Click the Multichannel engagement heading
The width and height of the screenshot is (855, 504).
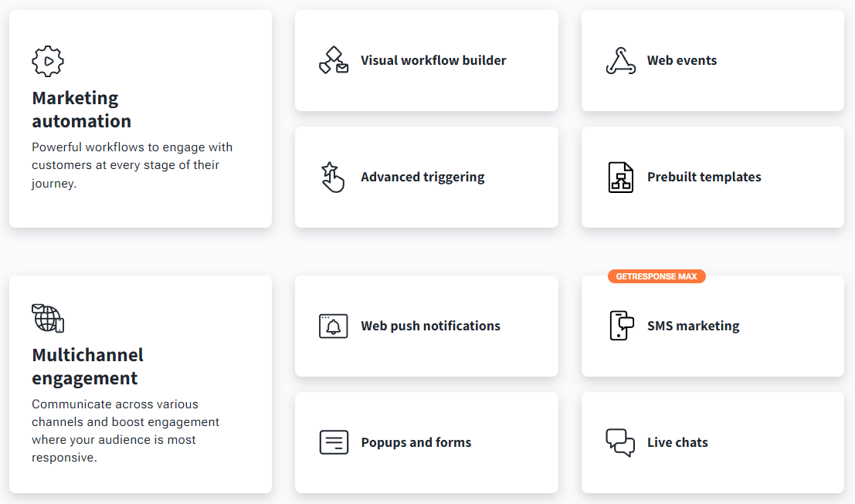(87, 367)
